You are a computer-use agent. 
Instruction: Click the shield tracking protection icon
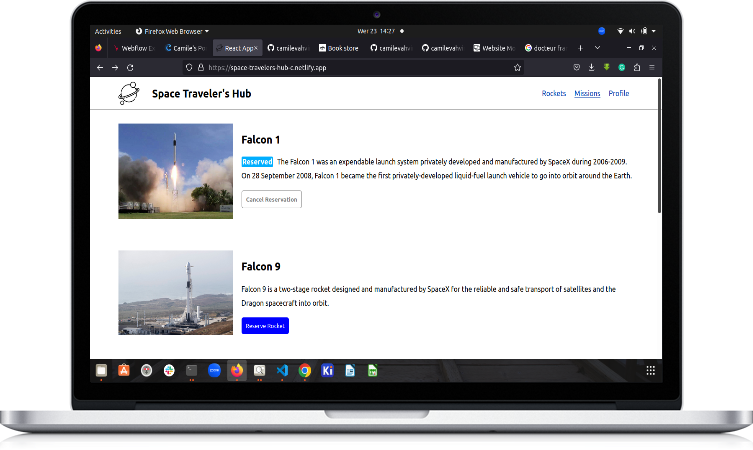pyautogui.click(x=189, y=68)
